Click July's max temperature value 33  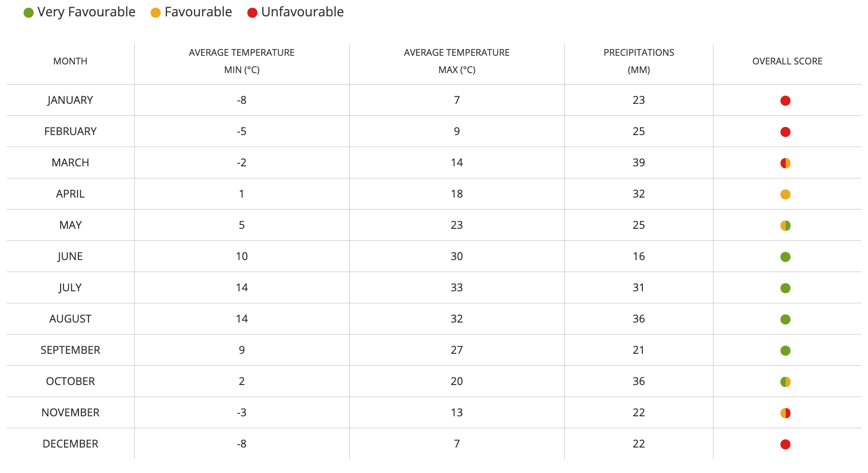(x=457, y=287)
